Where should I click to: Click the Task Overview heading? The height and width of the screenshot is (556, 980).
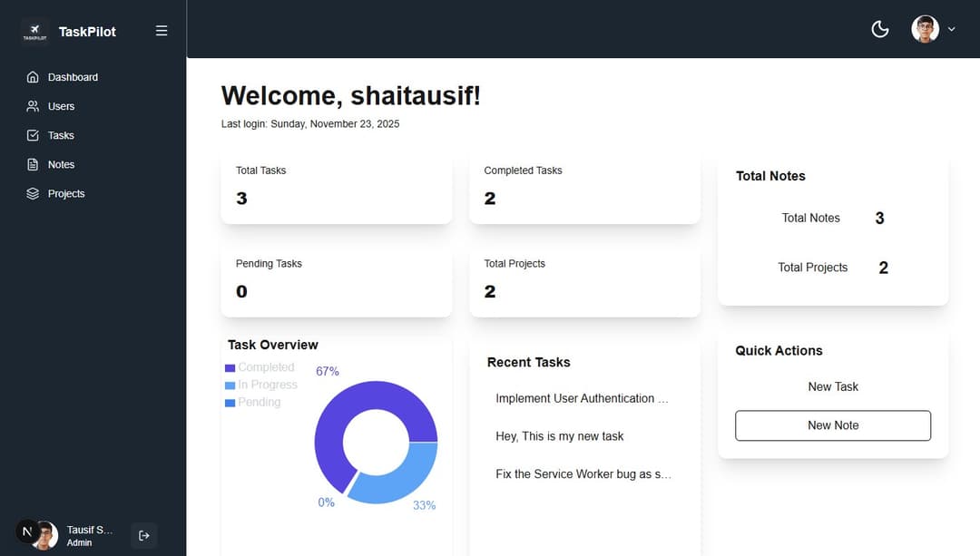click(x=273, y=345)
